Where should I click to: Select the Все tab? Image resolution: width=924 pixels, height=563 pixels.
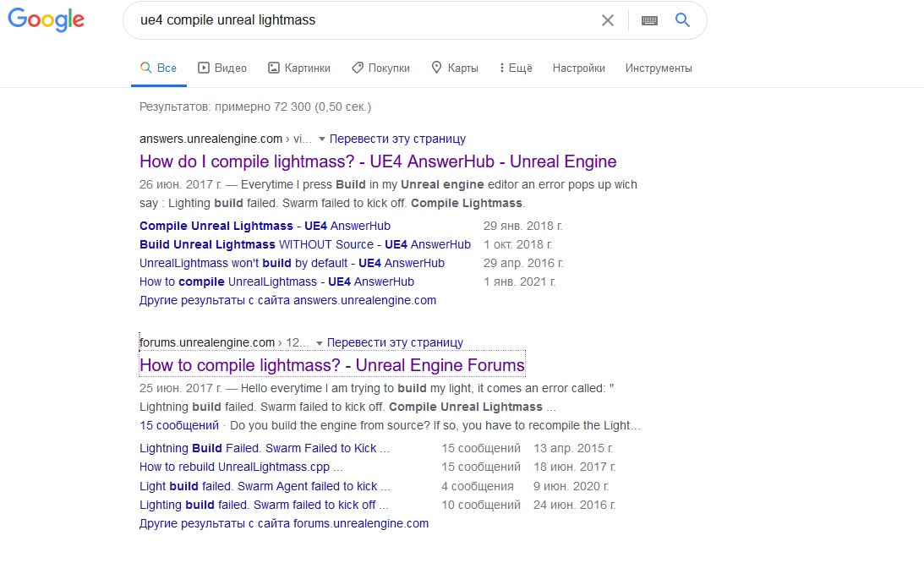tap(159, 68)
